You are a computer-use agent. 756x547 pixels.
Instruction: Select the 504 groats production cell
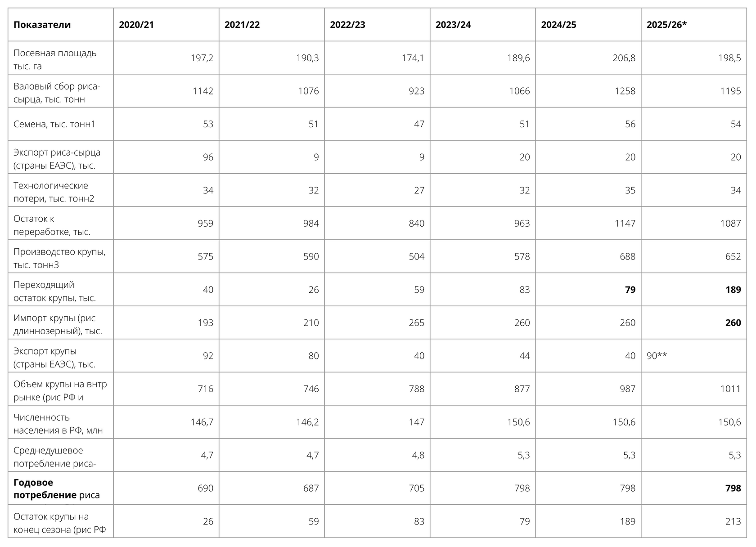[x=416, y=256]
